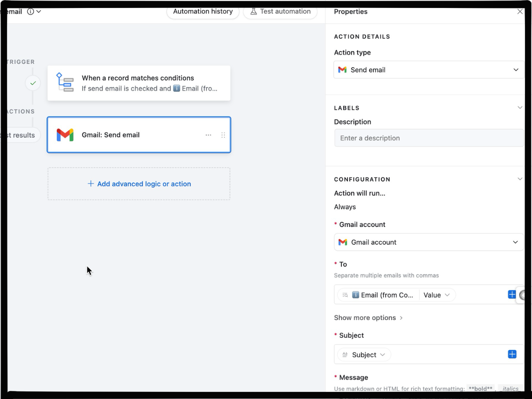The width and height of the screenshot is (532, 399).
Task: Click the green checkmark trigger status icon
Action: (x=33, y=83)
